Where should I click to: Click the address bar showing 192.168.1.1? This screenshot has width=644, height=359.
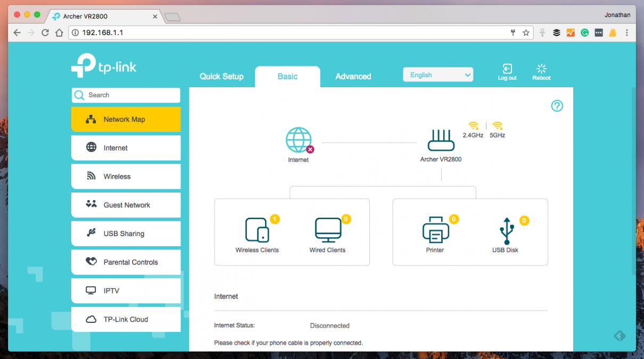(x=301, y=32)
